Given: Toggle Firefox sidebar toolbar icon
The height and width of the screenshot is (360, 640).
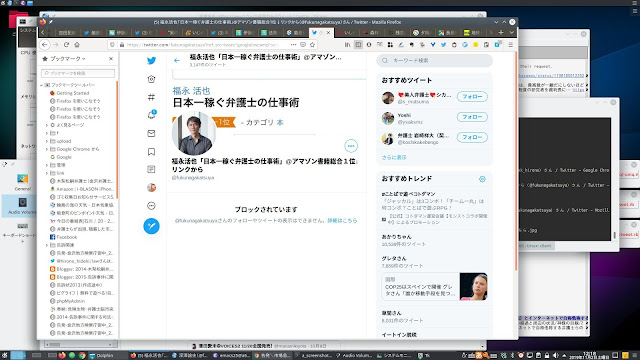Looking at the screenshot, I should pyautogui.click(x=358, y=44).
